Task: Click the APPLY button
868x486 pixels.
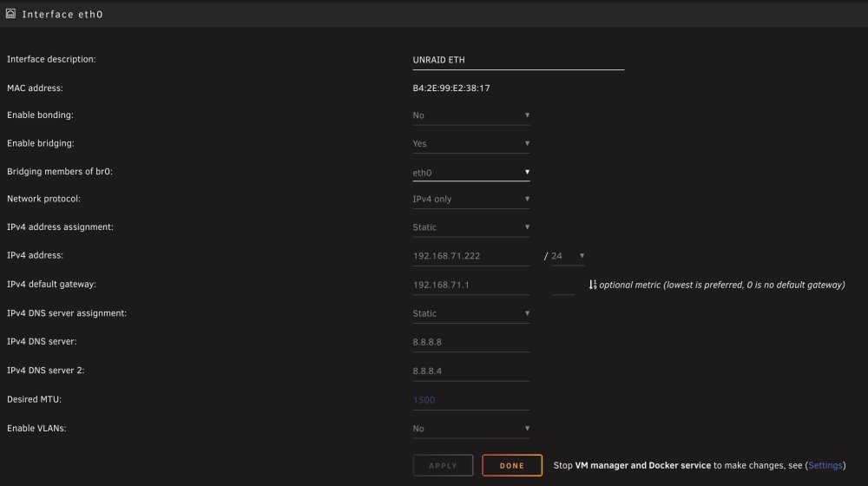Action: [443, 465]
